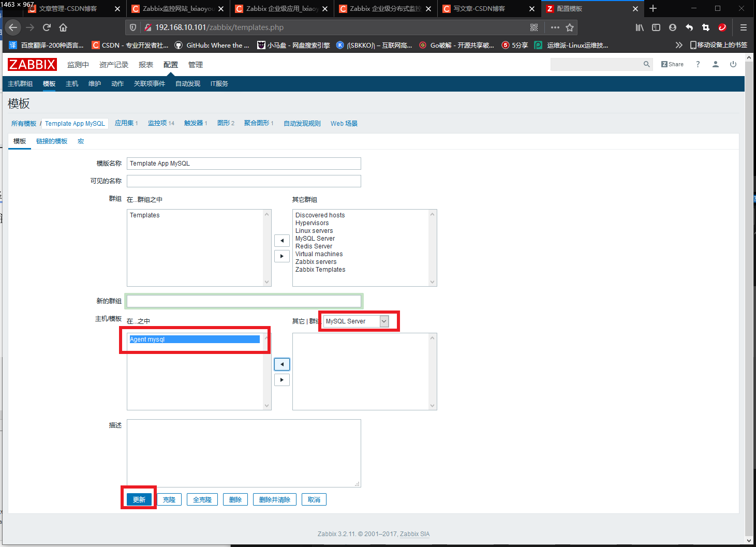Expand bookmarks overflow chevron
This screenshot has height=547, width=756.
click(679, 45)
